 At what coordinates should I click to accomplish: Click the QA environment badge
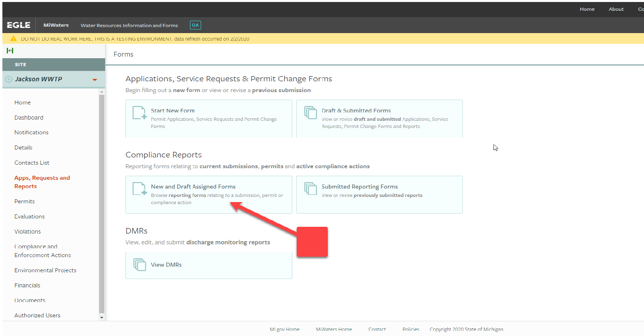tap(195, 25)
